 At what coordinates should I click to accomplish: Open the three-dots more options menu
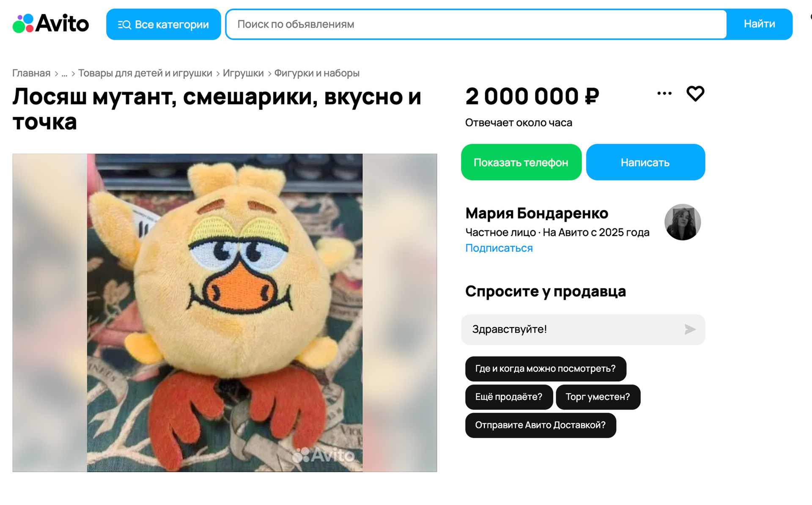[664, 93]
